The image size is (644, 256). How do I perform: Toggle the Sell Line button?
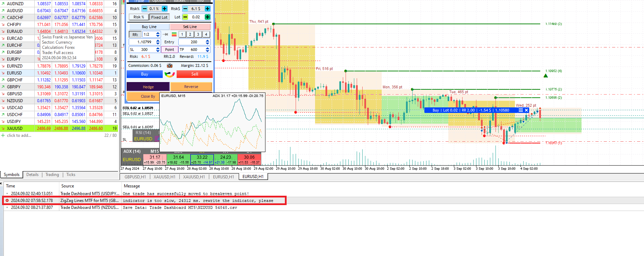(x=190, y=27)
